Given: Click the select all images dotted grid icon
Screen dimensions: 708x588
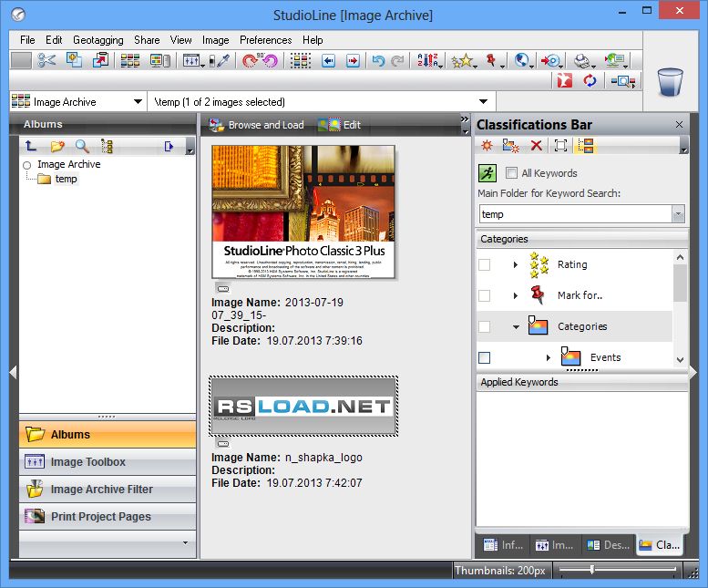Looking at the screenshot, I should click(301, 60).
